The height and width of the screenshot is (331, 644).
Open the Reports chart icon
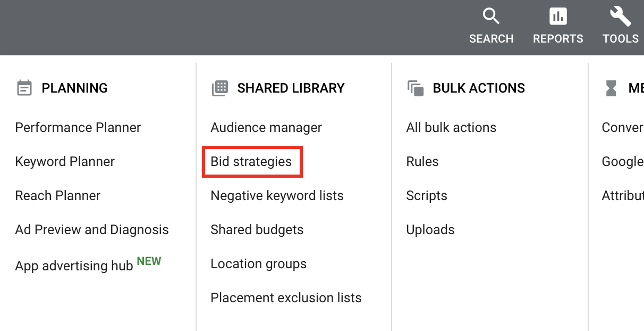click(557, 16)
